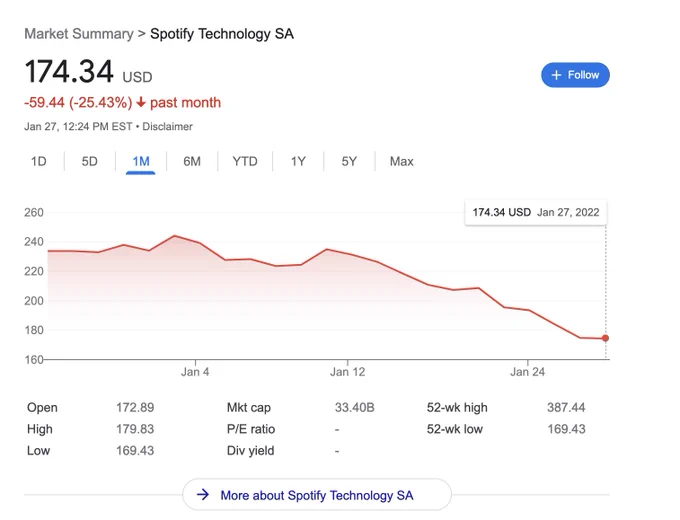Image resolution: width=680 pixels, height=520 pixels.
Task: Go to Market Summary breadcrumb
Action: [x=79, y=34]
